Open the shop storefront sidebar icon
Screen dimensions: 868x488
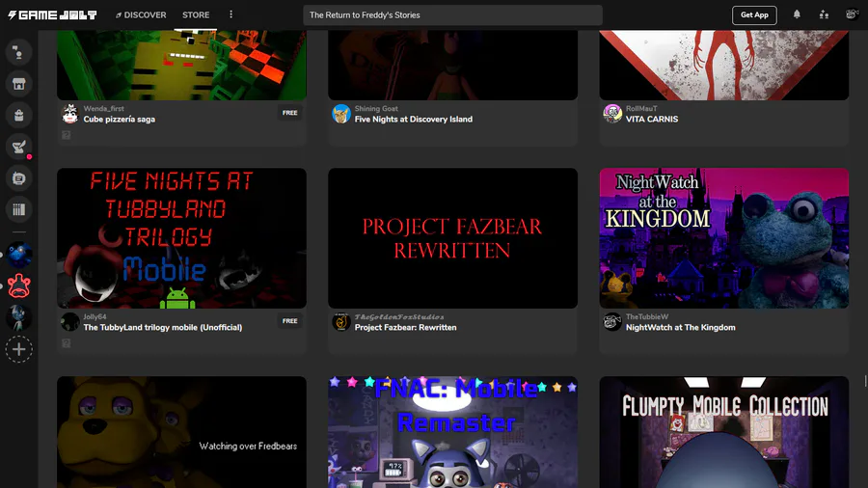[19, 84]
